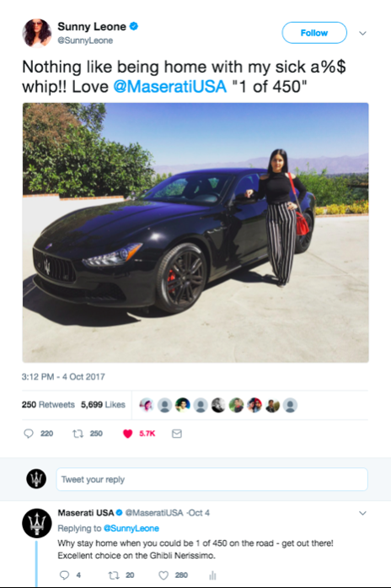391x588 pixels.
Task: Open the @SunnyLeone replying-to link
Action: (x=131, y=528)
